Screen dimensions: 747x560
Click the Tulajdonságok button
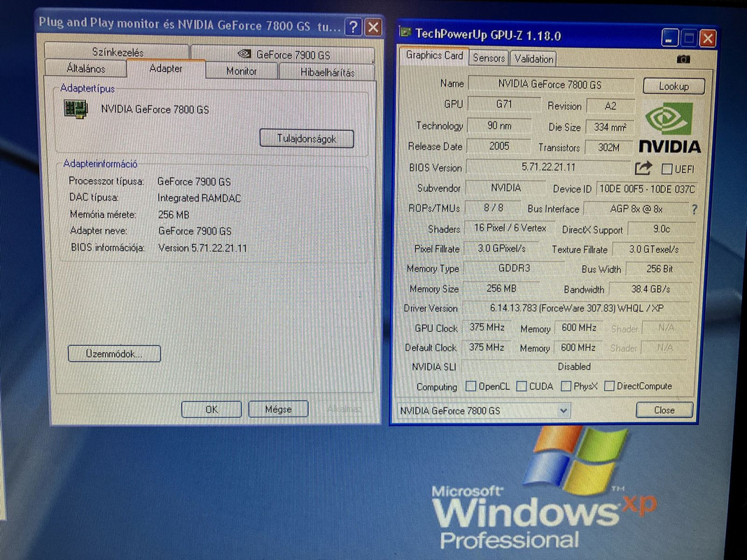[x=307, y=139]
